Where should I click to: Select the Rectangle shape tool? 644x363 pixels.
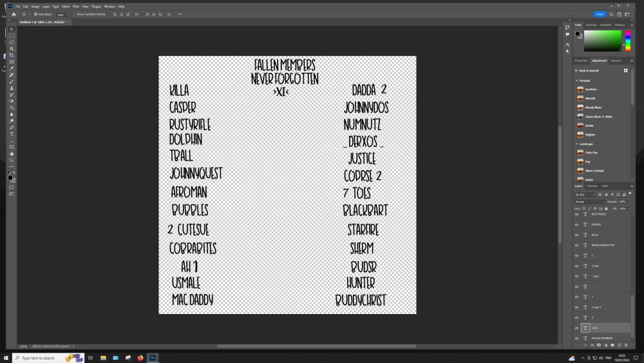tap(12, 147)
